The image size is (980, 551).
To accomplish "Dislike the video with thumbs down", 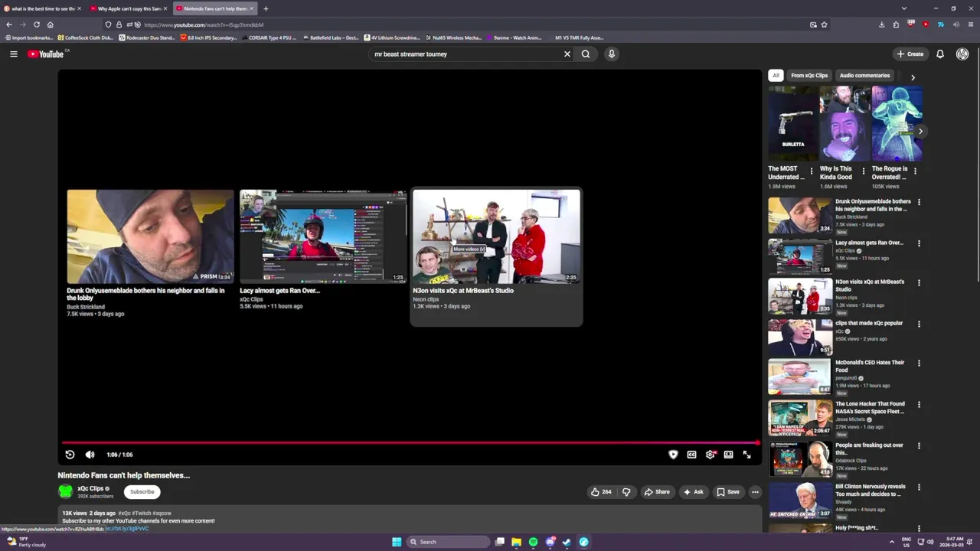I will 626,492.
